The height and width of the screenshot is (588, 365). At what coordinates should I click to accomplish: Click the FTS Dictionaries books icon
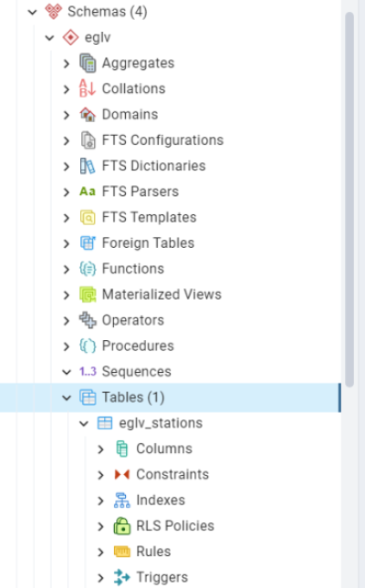click(88, 166)
